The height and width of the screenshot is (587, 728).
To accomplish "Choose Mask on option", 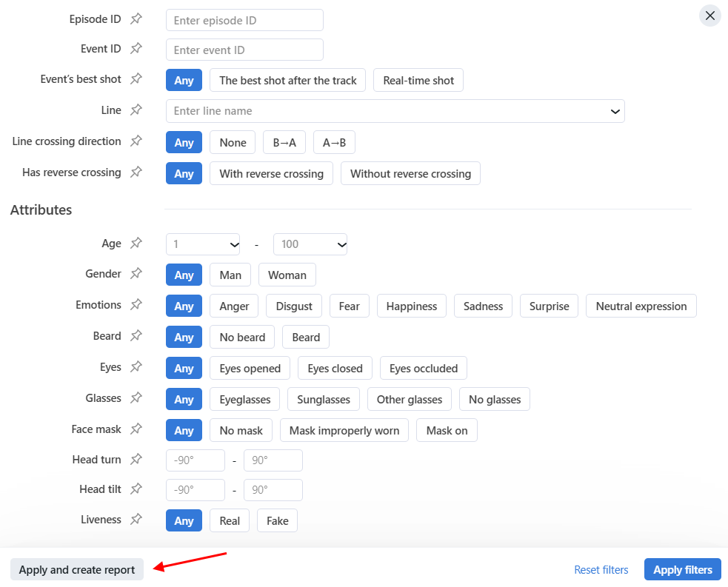I will point(447,431).
